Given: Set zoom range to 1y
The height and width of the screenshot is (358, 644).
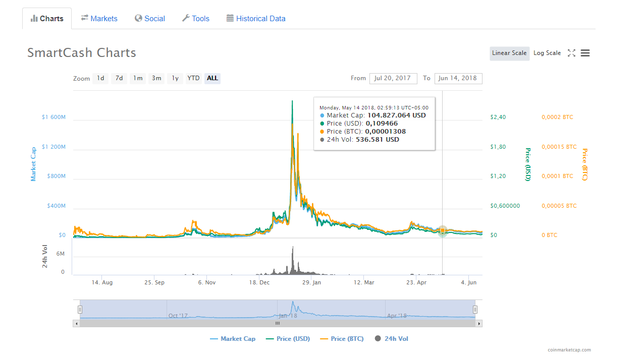Looking at the screenshot, I should (175, 78).
